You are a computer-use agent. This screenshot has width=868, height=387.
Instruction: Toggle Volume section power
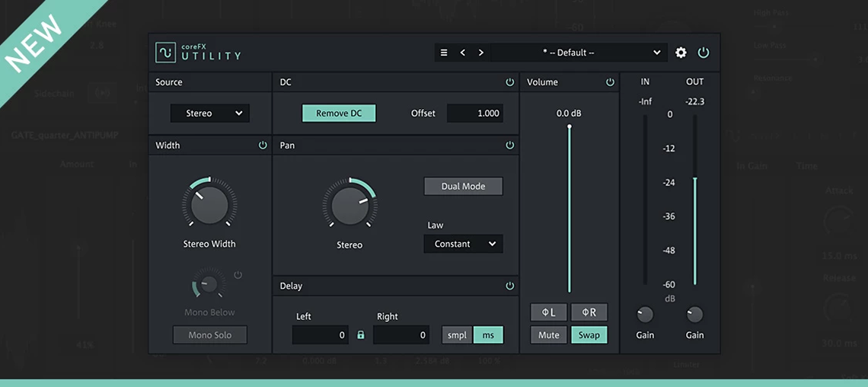tap(610, 82)
